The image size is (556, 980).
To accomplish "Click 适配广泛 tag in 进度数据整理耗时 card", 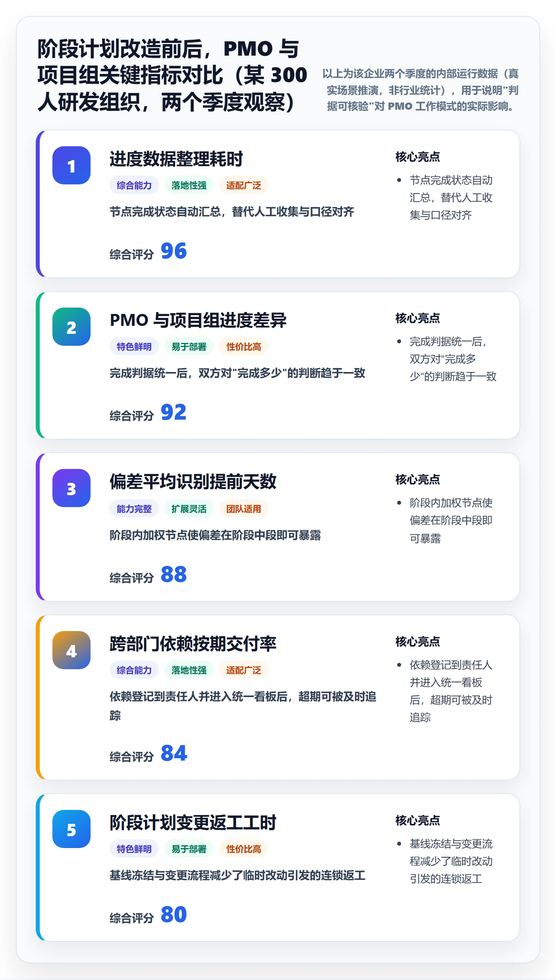I will pyautogui.click(x=244, y=185).
